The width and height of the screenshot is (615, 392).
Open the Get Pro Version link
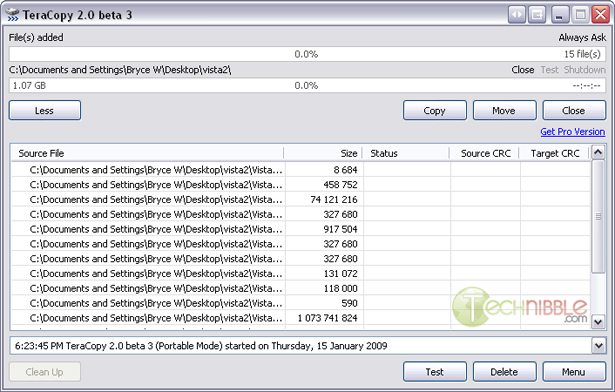573,132
